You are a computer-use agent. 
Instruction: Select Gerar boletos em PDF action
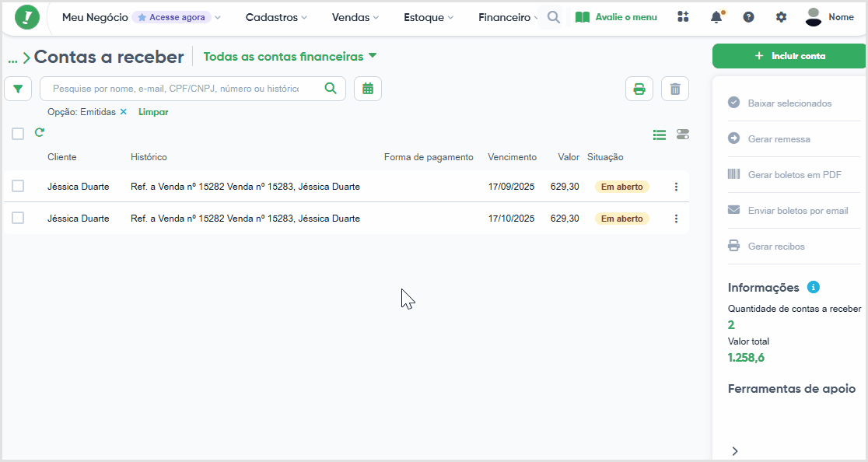tap(794, 175)
